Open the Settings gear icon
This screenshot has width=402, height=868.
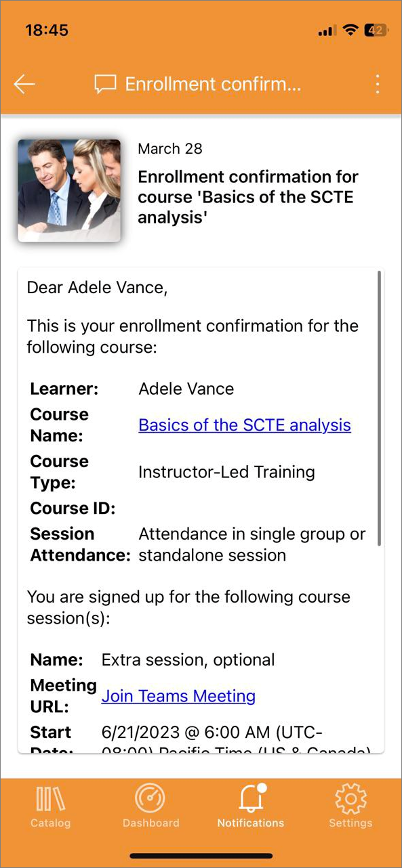(x=350, y=799)
